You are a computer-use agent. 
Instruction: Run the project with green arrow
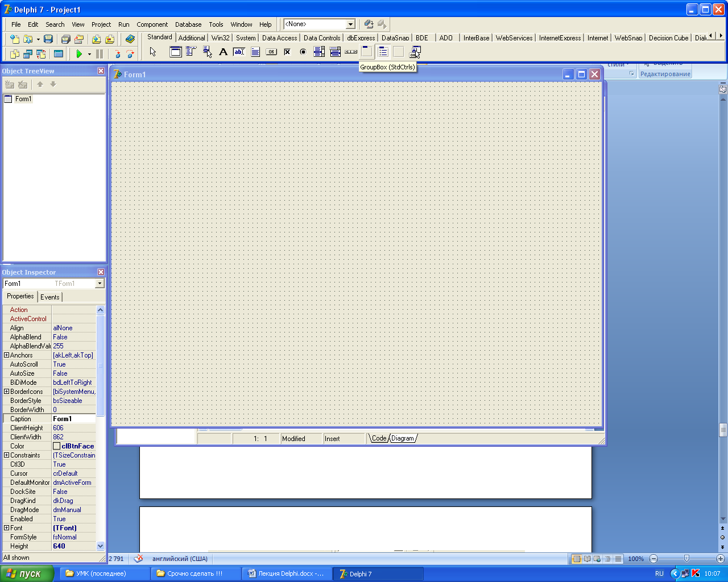(x=79, y=54)
